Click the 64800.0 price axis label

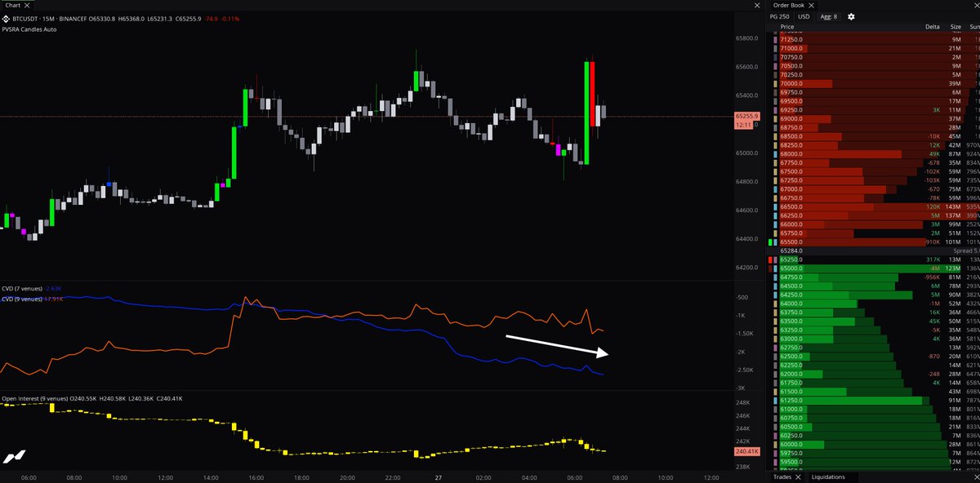[x=746, y=182]
